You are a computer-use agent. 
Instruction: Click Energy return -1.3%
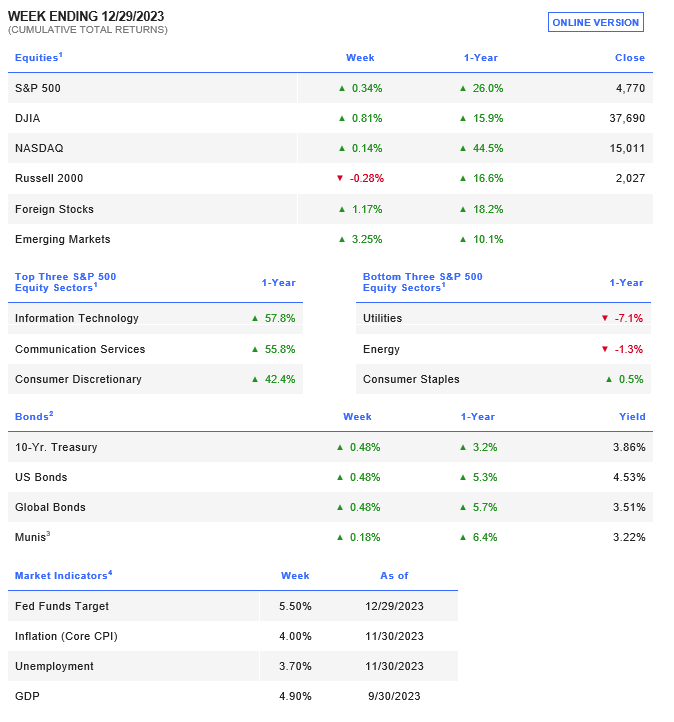tap(629, 349)
